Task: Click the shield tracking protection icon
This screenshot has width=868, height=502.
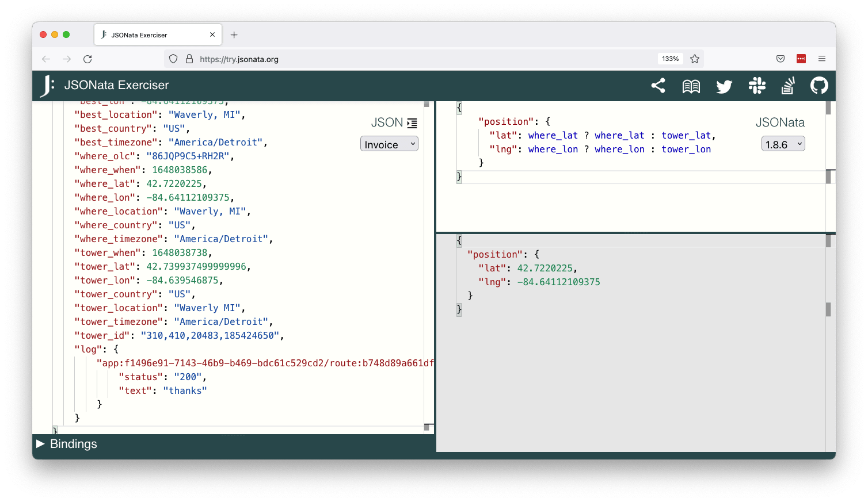Action: point(173,59)
